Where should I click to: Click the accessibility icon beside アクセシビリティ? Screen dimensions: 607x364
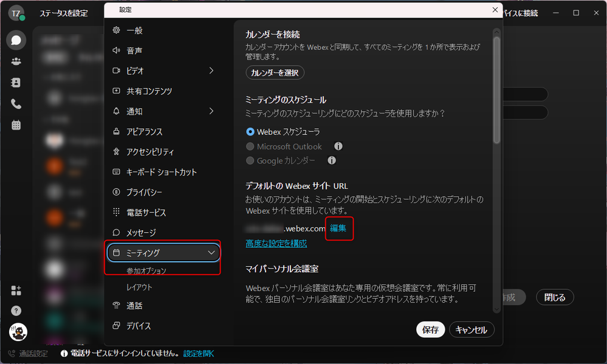click(116, 151)
